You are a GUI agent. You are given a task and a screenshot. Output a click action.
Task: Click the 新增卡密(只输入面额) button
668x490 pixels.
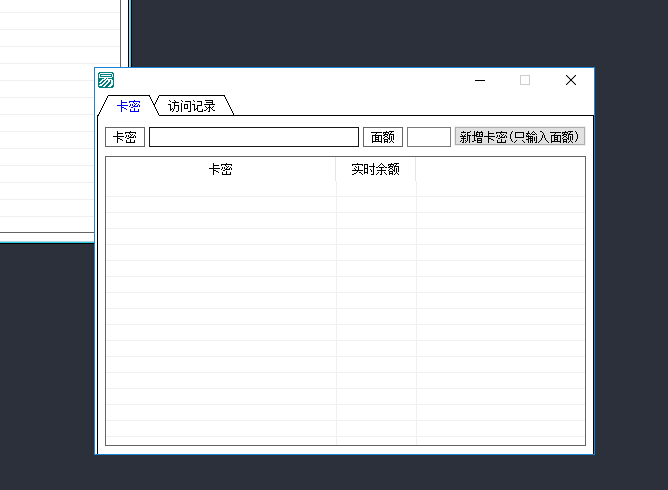[x=519, y=137]
